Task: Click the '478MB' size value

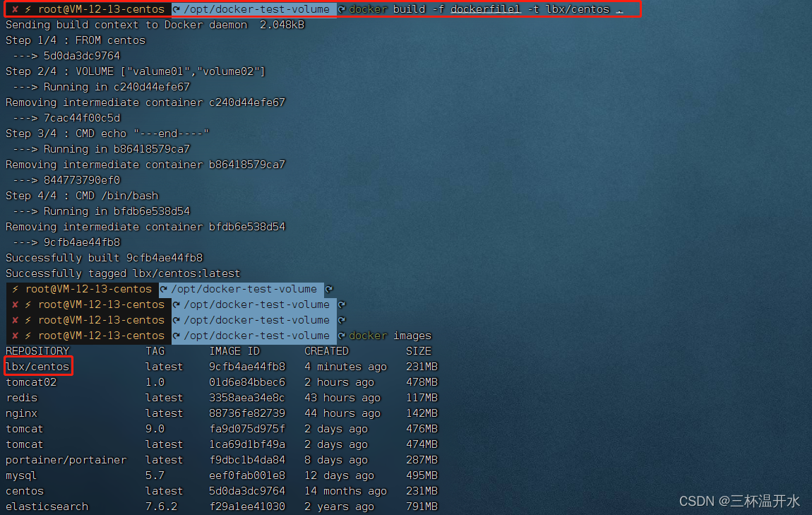Action: point(422,382)
